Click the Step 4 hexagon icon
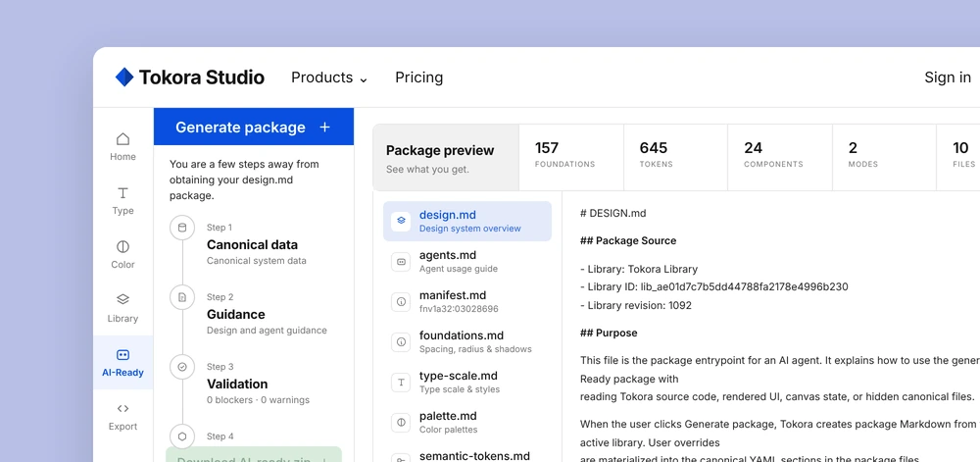Viewport: 980px width, 462px height. 182,436
